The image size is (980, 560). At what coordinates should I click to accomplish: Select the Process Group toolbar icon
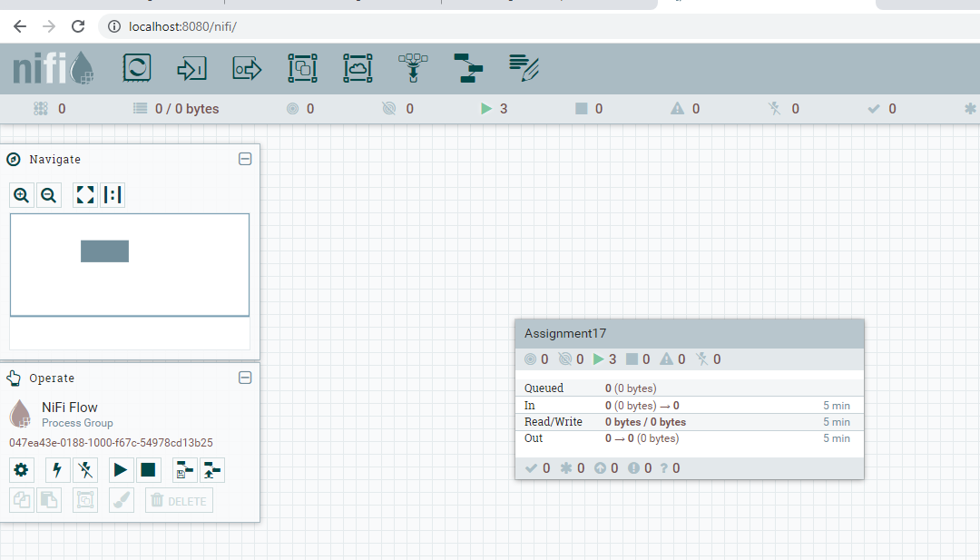302,68
